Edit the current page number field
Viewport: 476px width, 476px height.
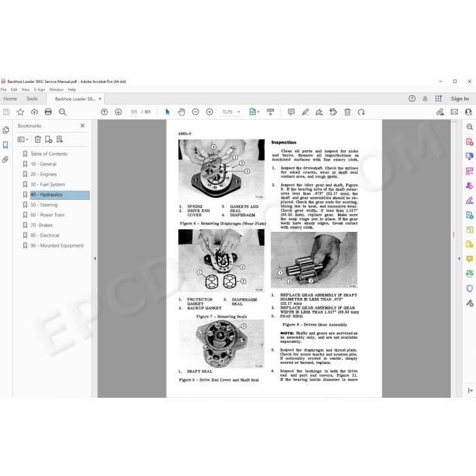coord(134,112)
